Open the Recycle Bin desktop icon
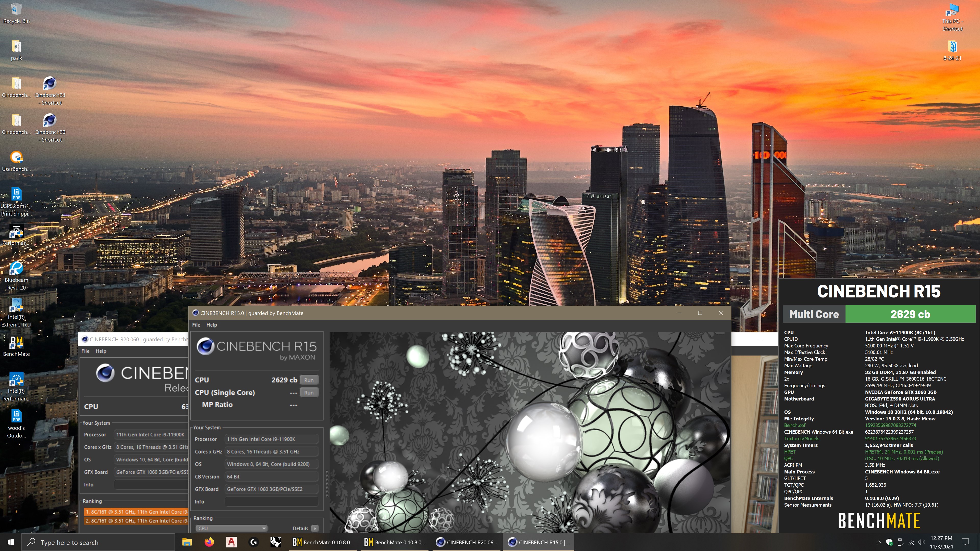Viewport: 980px width, 551px height. point(16,13)
